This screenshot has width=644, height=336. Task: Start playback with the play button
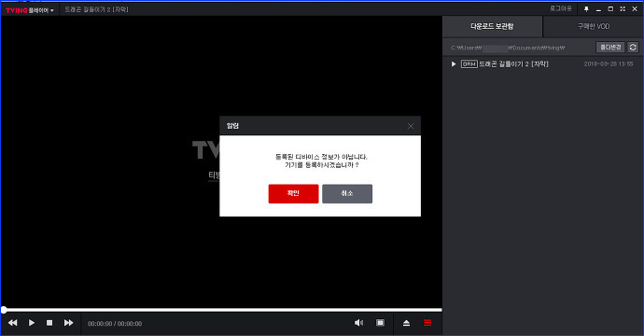click(x=32, y=323)
